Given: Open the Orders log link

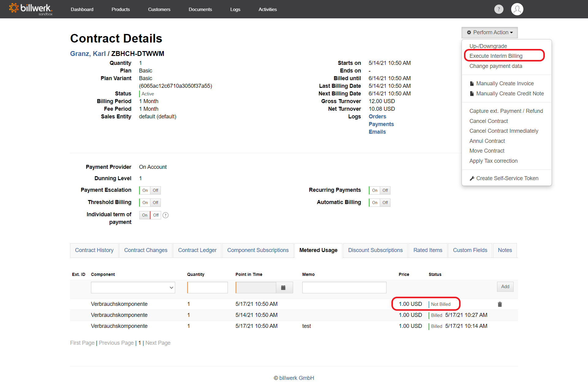Looking at the screenshot, I should click(377, 117).
